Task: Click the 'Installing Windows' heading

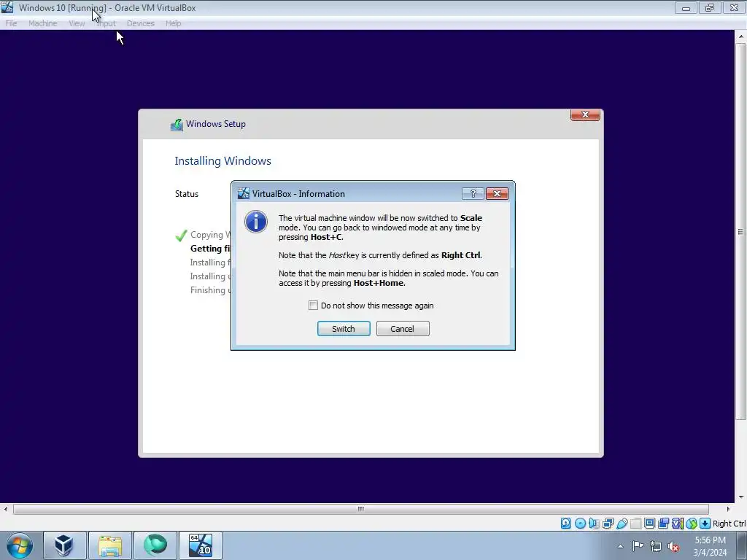Action: [222, 161]
